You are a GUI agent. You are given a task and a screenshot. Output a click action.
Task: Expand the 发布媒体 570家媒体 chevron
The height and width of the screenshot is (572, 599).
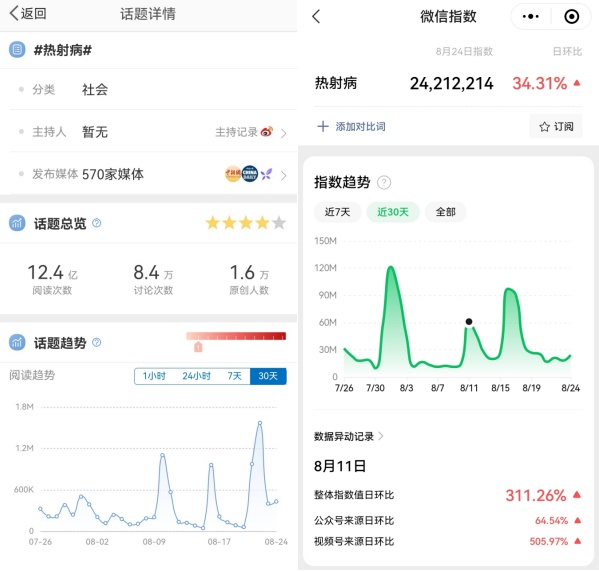283,175
